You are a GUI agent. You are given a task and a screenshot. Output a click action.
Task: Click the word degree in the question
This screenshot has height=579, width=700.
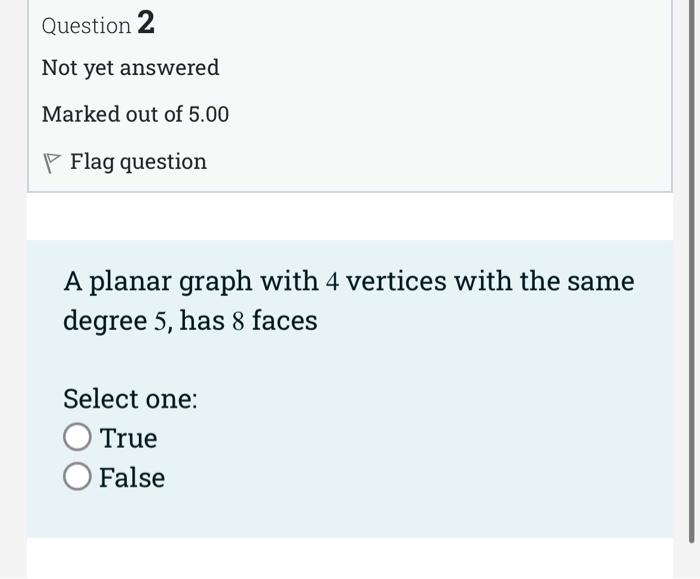[104, 322]
